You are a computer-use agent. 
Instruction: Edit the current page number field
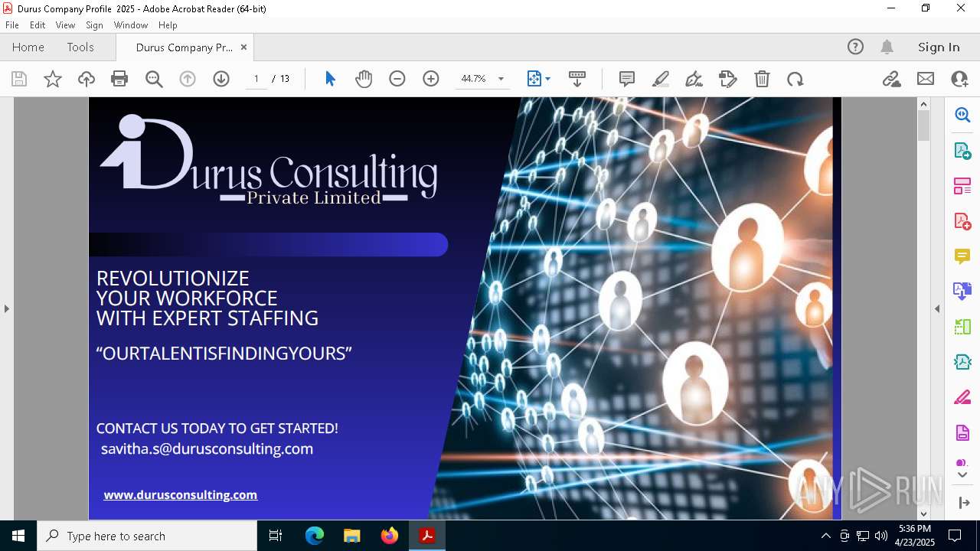click(x=256, y=79)
